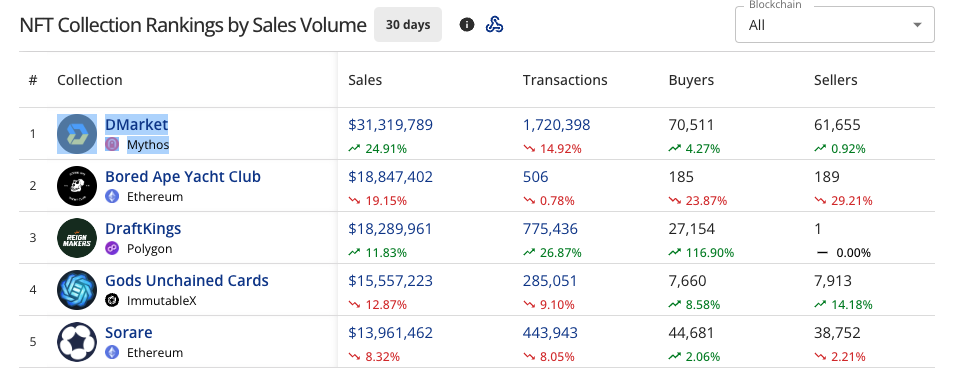953x368 pixels.
Task: Open the Blockchain dropdown set to All
Action: (x=834, y=25)
